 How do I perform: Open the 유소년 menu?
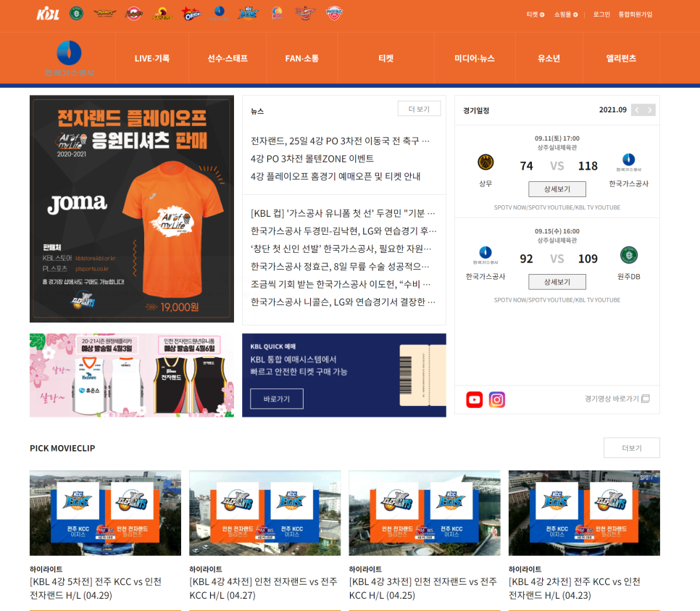[549, 58]
